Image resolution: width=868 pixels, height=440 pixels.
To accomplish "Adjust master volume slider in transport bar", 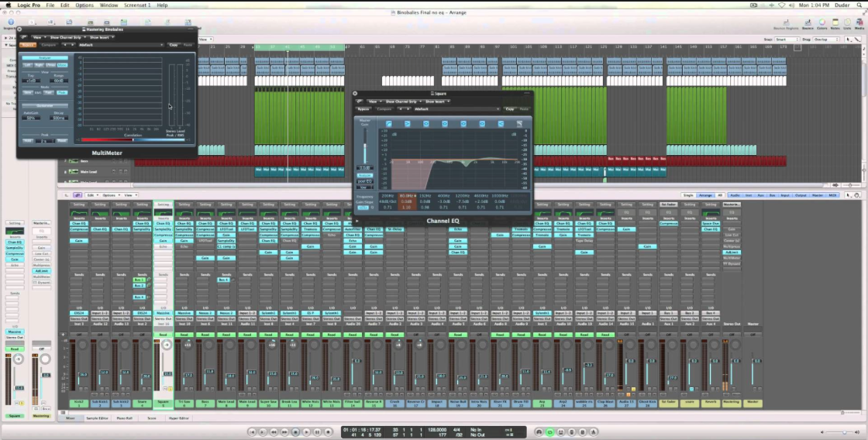I will pos(842,431).
